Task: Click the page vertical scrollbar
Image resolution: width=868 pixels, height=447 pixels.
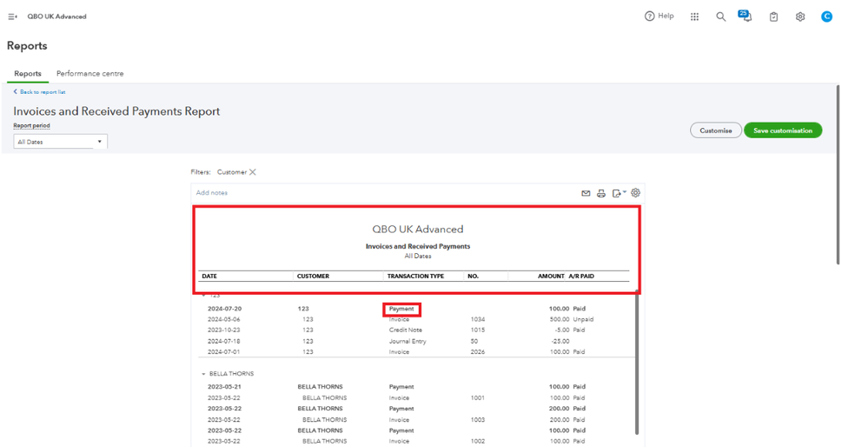Action: tap(838, 175)
